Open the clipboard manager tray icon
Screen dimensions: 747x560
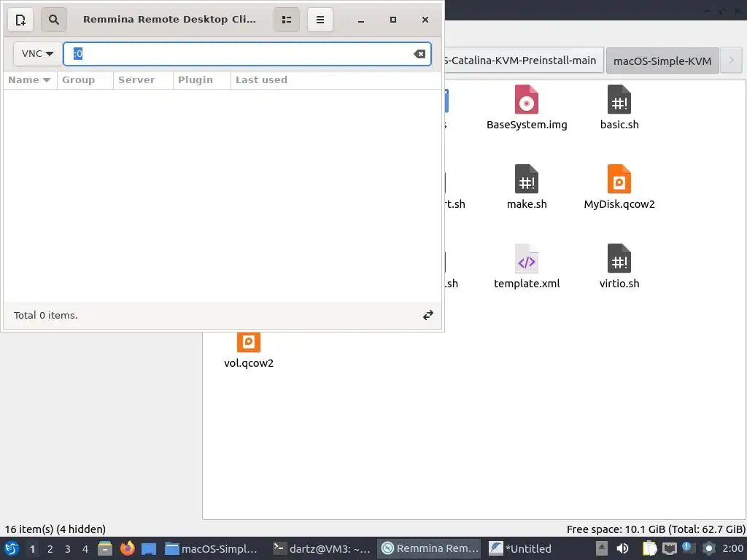649,548
